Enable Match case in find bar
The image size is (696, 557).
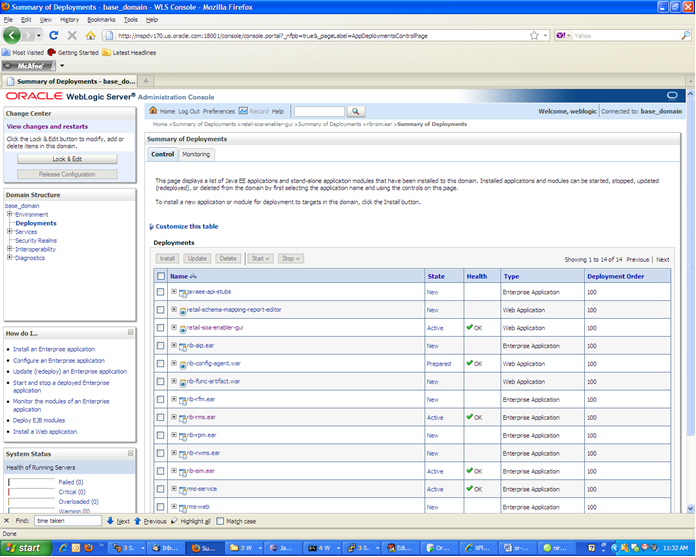[220, 521]
